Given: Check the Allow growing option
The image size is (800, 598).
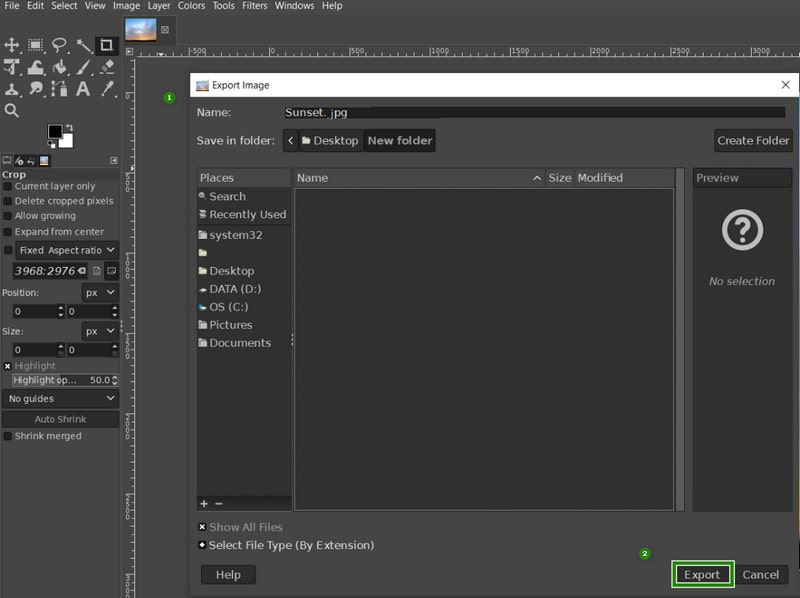Looking at the screenshot, I should point(7,213).
